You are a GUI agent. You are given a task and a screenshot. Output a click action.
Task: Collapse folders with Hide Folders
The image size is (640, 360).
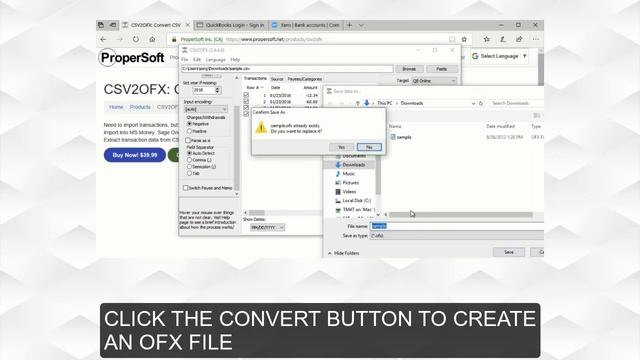point(343,253)
